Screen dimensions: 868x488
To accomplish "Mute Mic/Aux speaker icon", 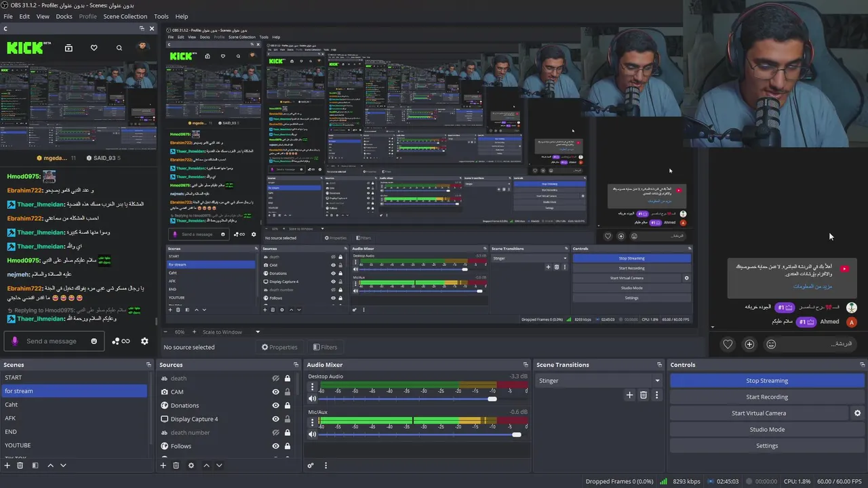I will tap(313, 434).
